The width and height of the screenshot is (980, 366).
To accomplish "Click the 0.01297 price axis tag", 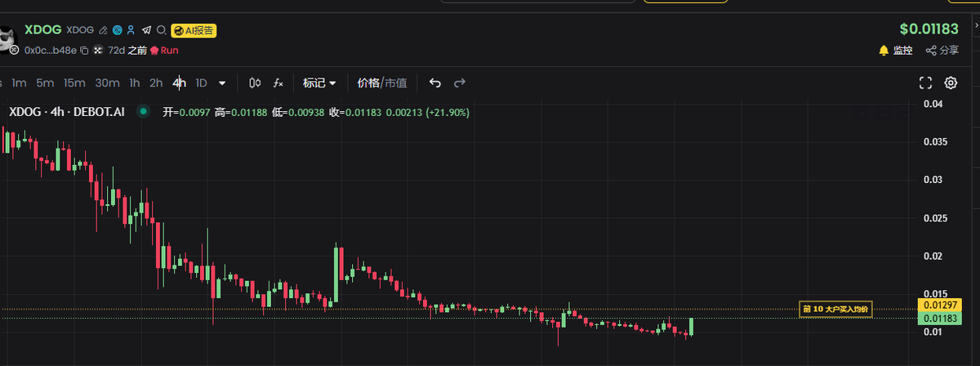I will pos(939,305).
